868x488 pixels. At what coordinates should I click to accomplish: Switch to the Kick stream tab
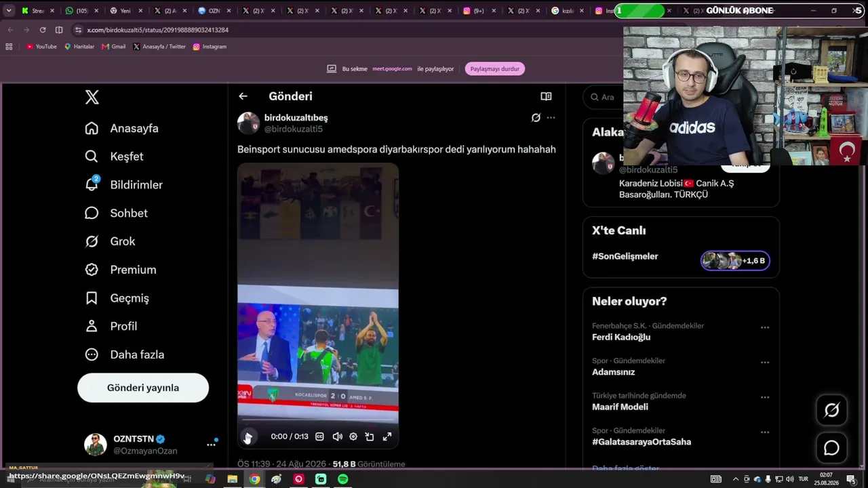click(37, 11)
